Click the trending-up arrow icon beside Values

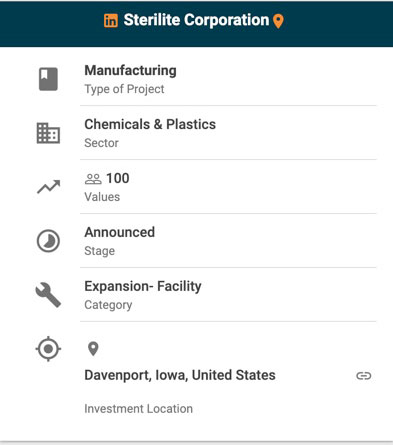click(x=48, y=187)
